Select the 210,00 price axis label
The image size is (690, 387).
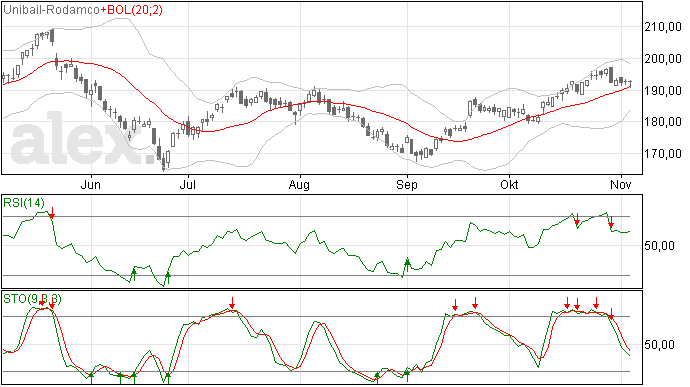click(663, 27)
